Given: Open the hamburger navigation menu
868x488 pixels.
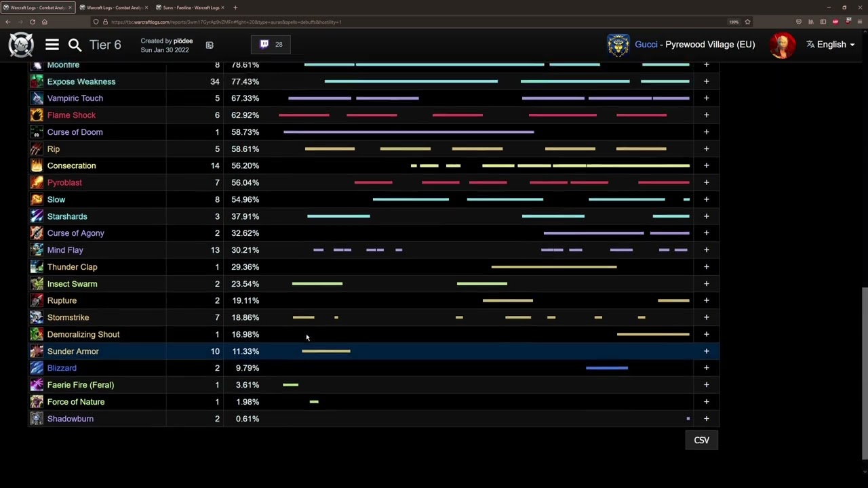Looking at the screenshot, I should click(x=52, y=45).
